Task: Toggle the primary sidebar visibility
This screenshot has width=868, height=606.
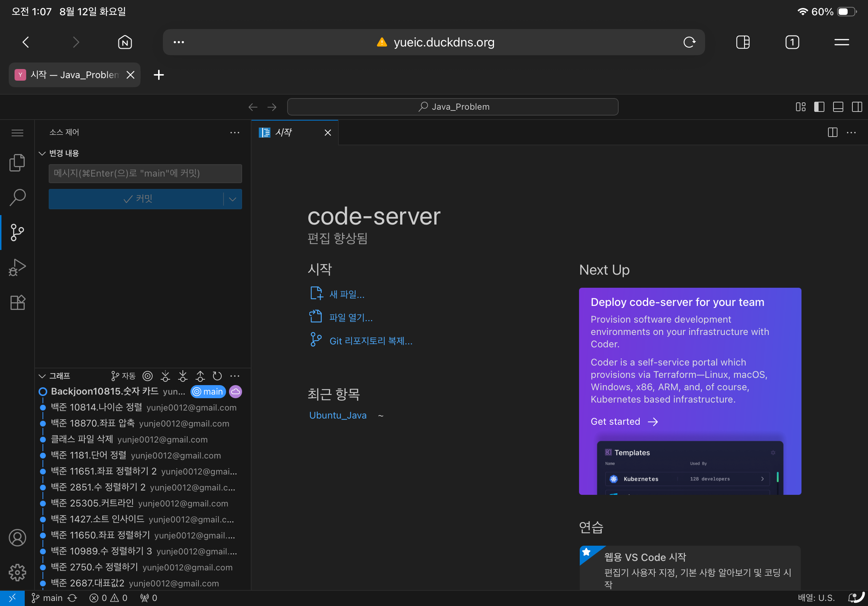Action: 819,107
